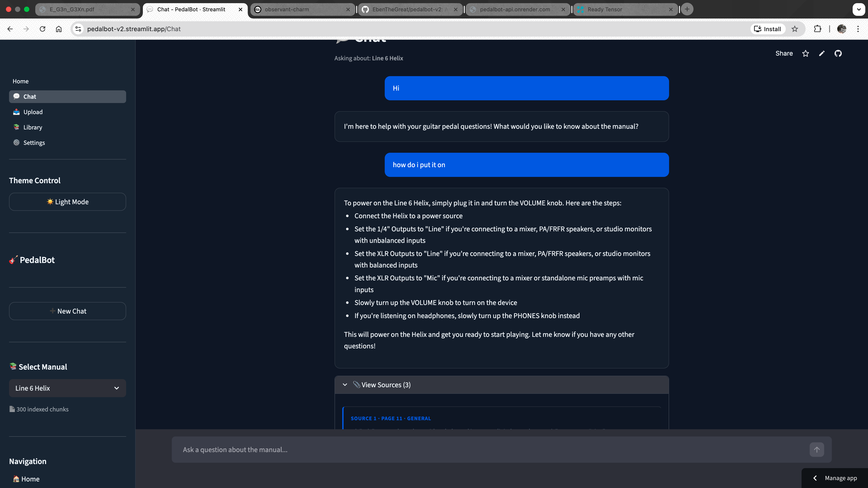Start a New Chat

(67, 311)
